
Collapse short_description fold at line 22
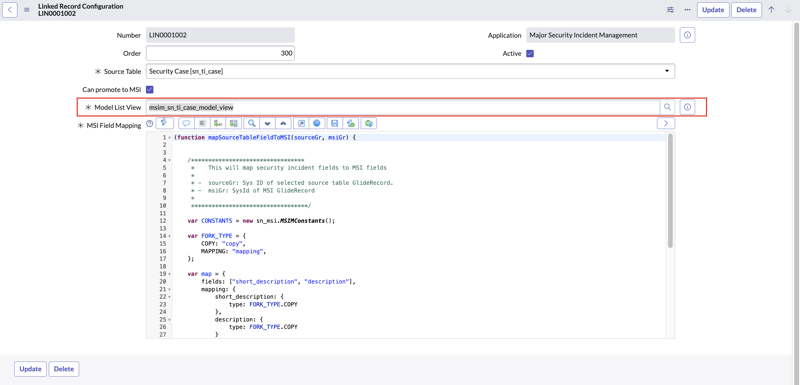pyautogui.click(x=169, y=296)
